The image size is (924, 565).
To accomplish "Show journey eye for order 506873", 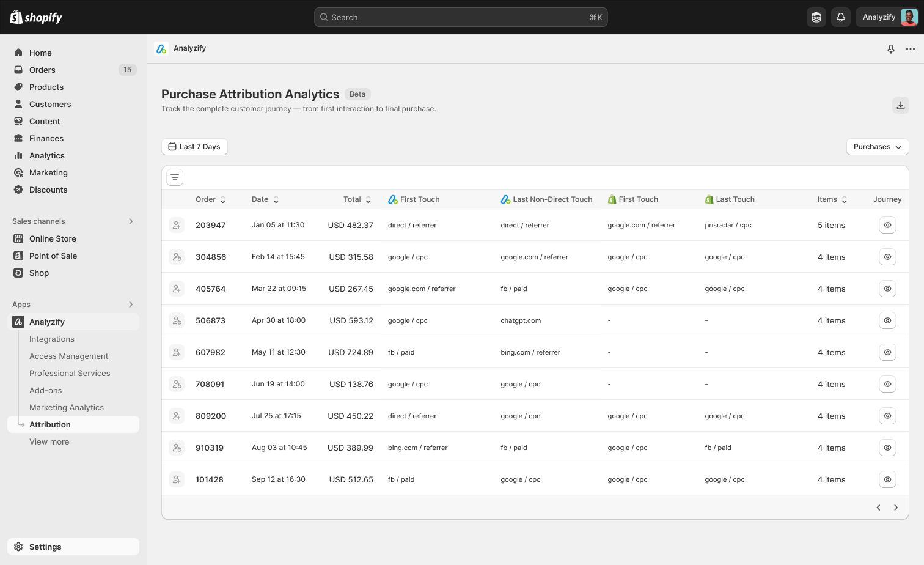I will [887, 320].
